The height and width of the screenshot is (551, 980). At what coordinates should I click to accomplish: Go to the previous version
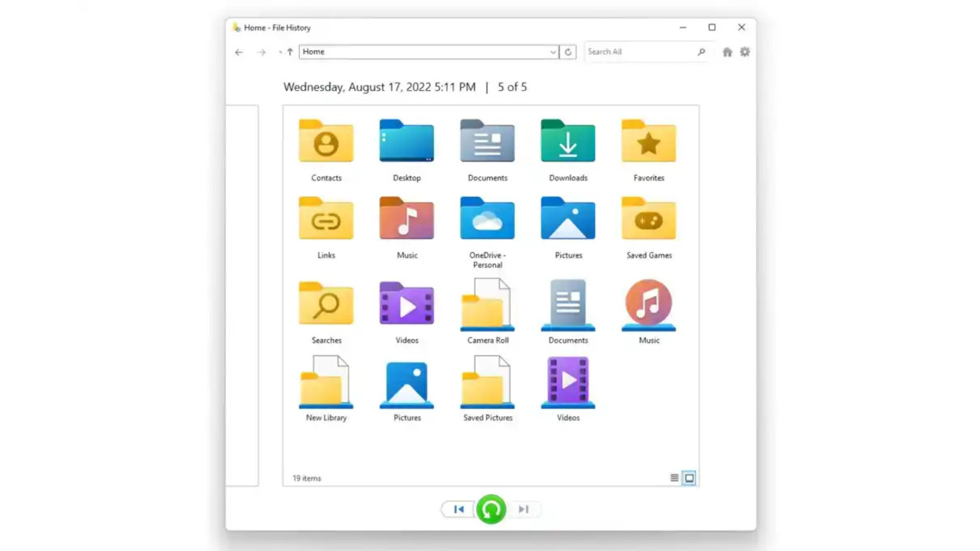click(x=457, y=509)
